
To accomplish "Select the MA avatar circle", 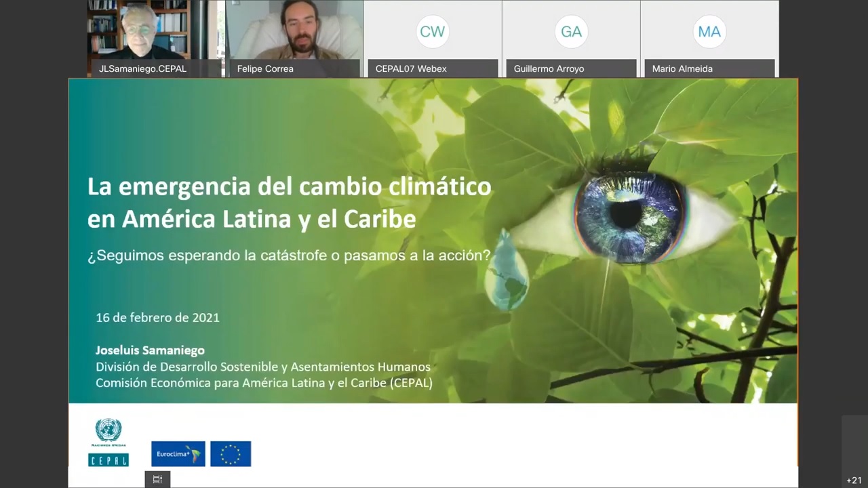I will [x=709, y=31].
